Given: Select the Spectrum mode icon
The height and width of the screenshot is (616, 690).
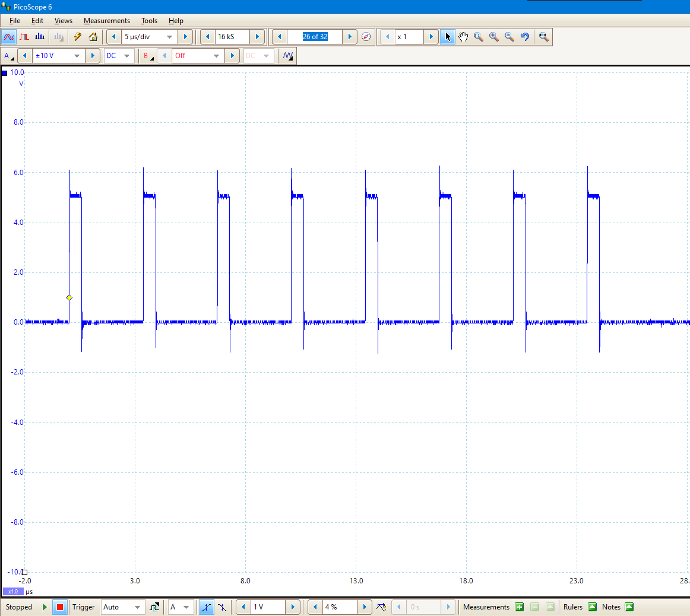Looking at the screenshot, I should click(x=40, y=37).
